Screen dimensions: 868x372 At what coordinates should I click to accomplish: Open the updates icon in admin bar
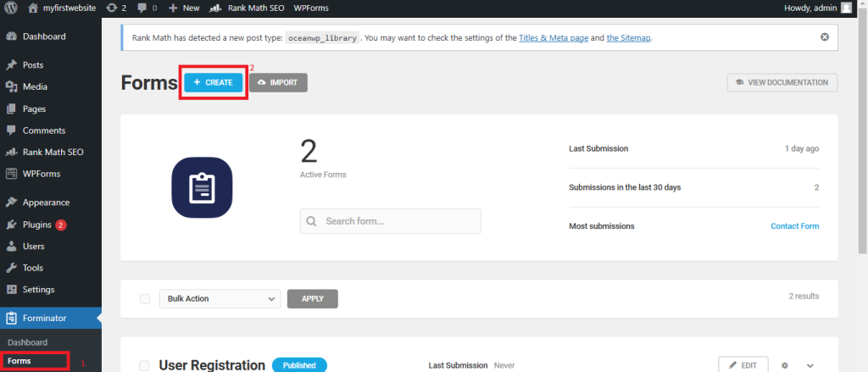[113, 8]
